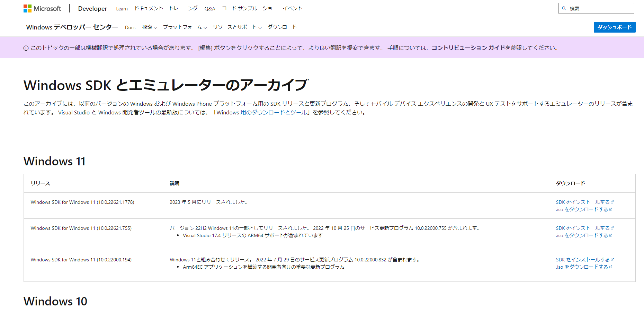The image size is (644, 312).
Task: Open the リソースとサポート dropdown
Action: (x=237, y=27)
